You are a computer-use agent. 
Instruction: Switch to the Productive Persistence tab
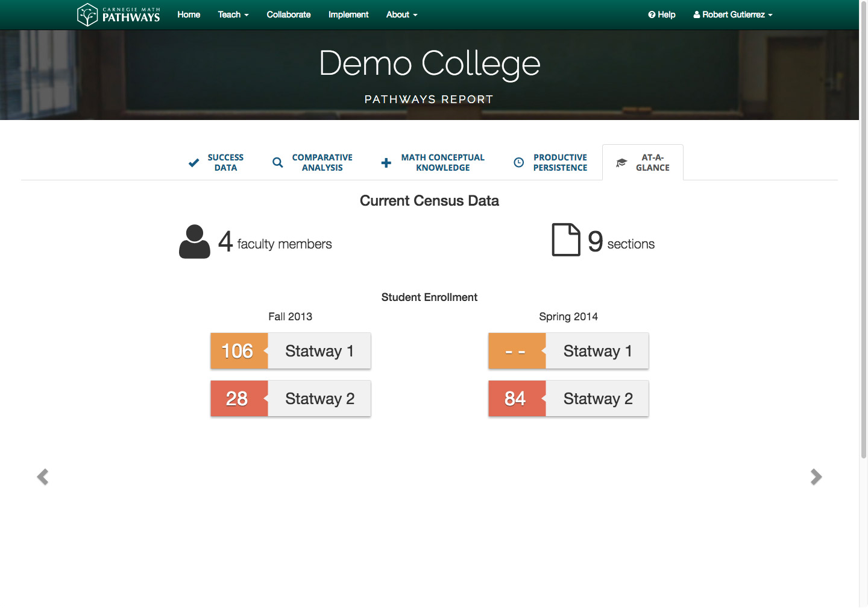point(550,162)
